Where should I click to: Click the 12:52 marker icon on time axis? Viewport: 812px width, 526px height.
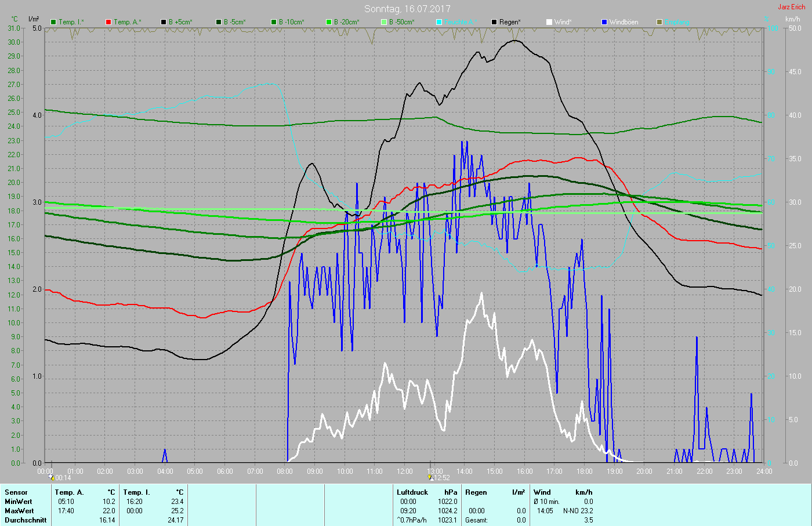(430, 478)
